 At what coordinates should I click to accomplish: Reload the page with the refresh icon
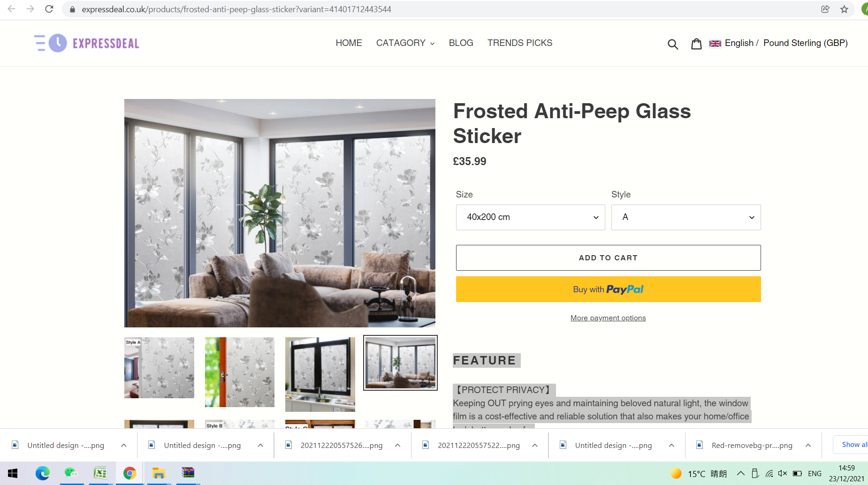tap(49, 9)
